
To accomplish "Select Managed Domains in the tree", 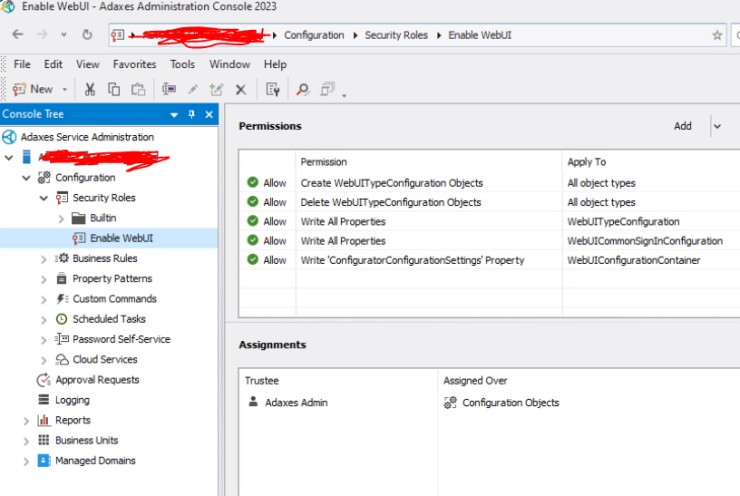I will (95, 461).
